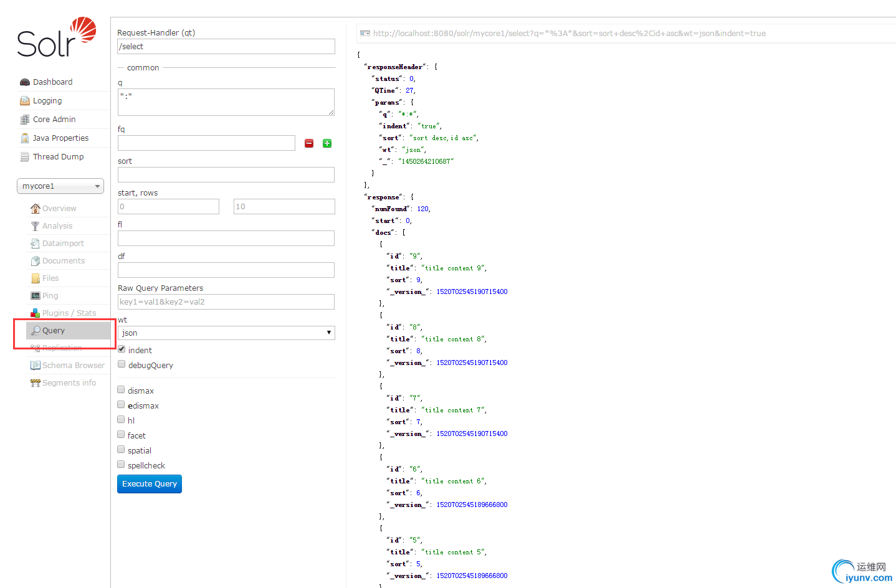Go to Logging page
This screenshot has width=896, height=588.
47,101
